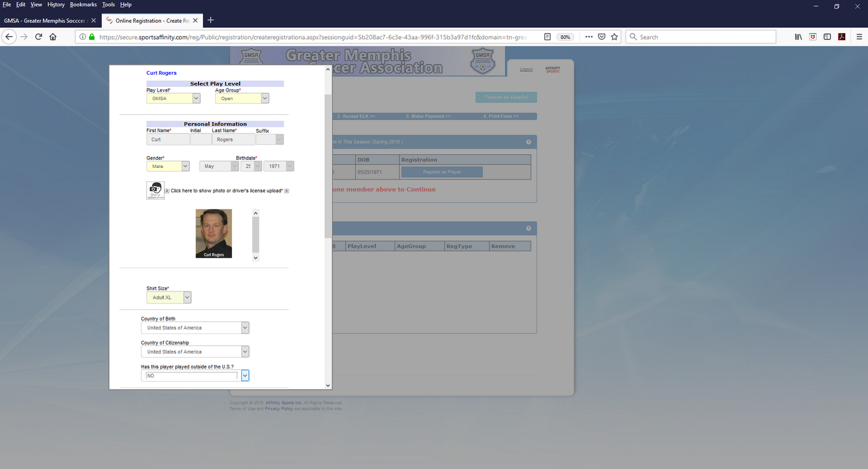Open the Bookmarks menu
868x469 pixels.
(x=83, y=5)
